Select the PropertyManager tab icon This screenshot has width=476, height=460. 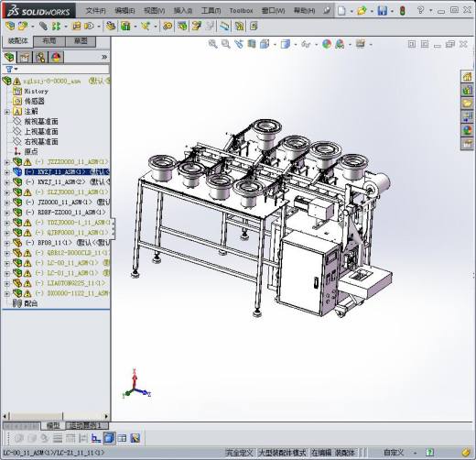pyautogui.click(x=25, y=57)
